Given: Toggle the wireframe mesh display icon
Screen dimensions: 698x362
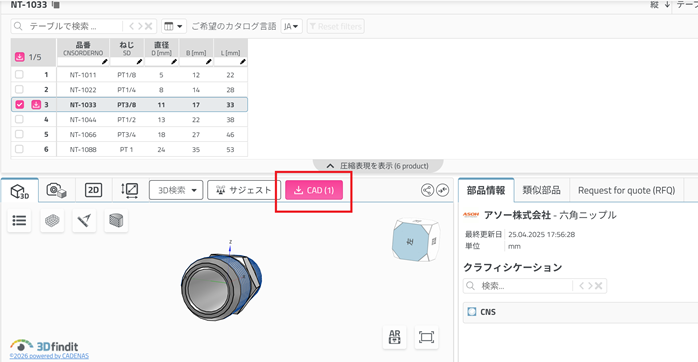Looking at the screenshot, I should coord(52,220).
